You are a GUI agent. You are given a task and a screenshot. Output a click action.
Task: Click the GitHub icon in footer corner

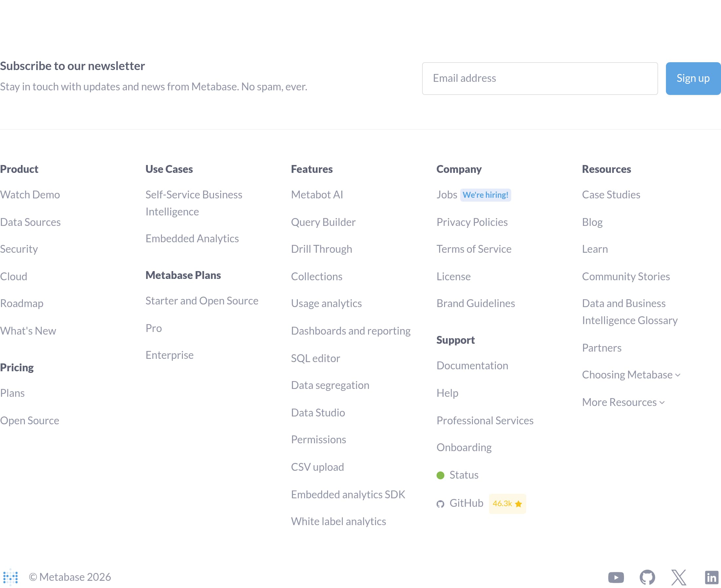coord(647,577)
